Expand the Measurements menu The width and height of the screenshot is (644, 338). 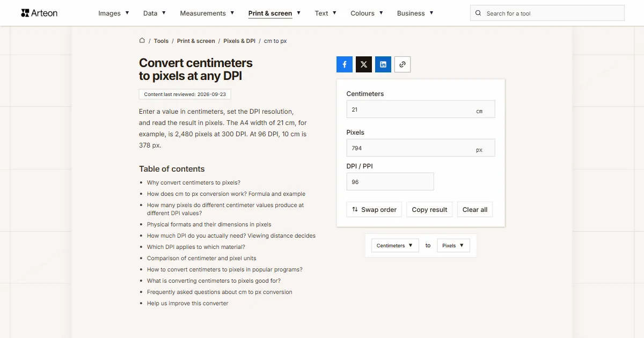[x=207, y=13]
